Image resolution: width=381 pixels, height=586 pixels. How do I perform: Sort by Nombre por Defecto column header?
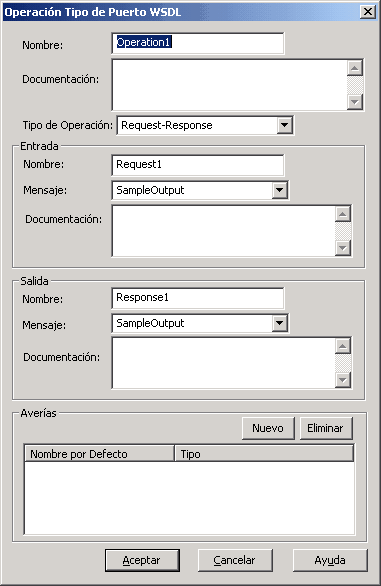pos(99,454)
